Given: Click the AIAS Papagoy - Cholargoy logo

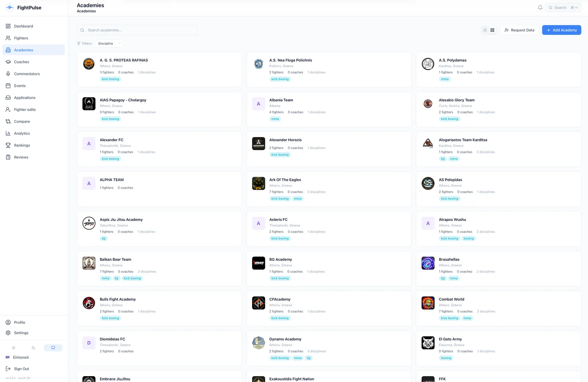Looking at the screenshot, I should pos(89,104).
